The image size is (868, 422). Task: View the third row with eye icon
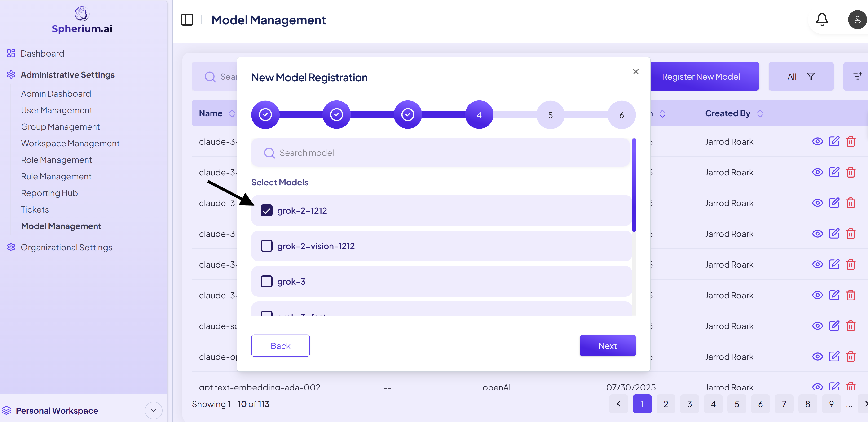[x=817, y=203]
